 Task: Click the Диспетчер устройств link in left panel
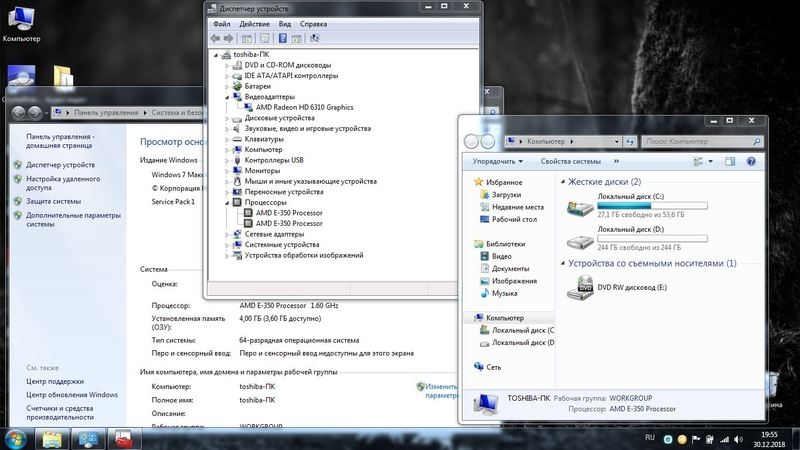[60, 165]
